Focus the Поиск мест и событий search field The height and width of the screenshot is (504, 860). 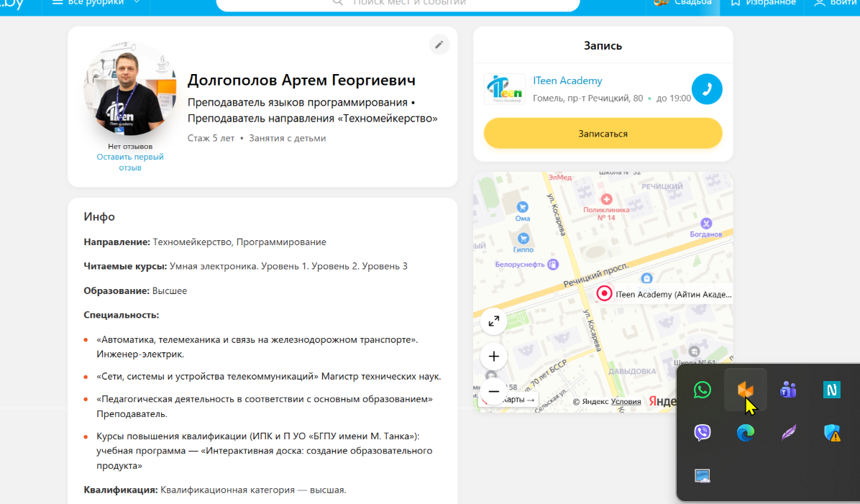tap(398, 4)
